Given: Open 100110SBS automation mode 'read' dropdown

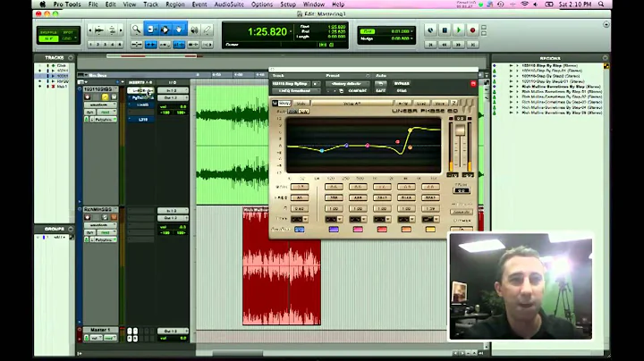Looking at the screenshot, I should [x=107, y=112].
